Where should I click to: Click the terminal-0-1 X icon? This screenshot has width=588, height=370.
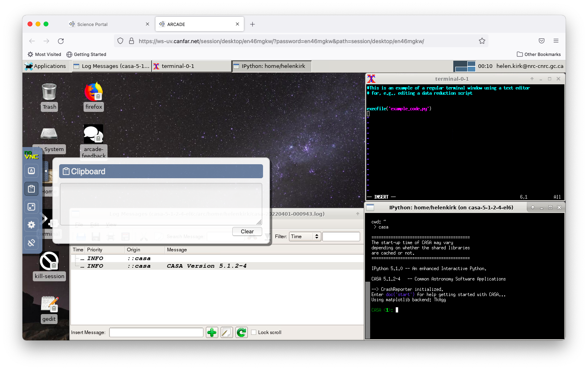371,79
